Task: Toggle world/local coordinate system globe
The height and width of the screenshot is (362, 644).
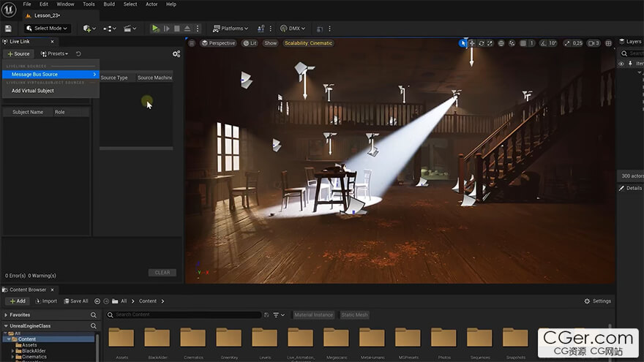Action: pos(501,43)
